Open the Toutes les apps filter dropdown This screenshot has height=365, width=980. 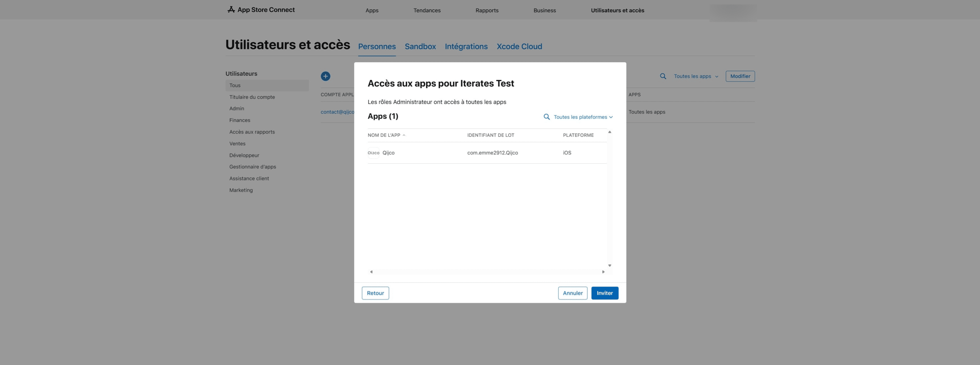click(696, 76)
